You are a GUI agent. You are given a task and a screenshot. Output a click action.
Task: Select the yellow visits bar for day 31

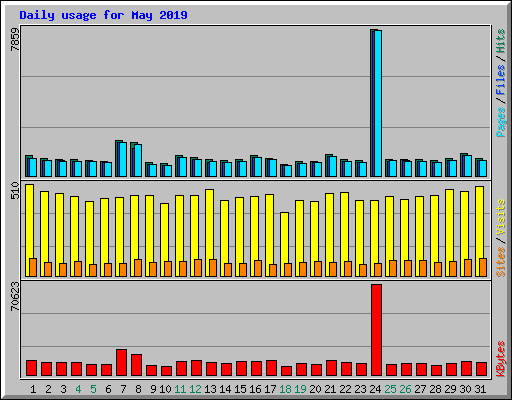pyautogui.click(x=479, y=231)
